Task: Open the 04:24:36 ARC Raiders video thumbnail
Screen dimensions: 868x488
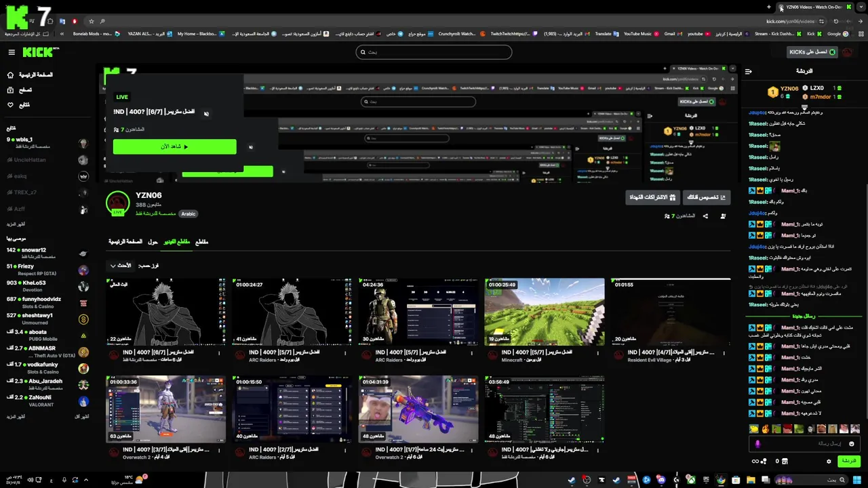Action: pyautogui.click(x=418, y=312)
